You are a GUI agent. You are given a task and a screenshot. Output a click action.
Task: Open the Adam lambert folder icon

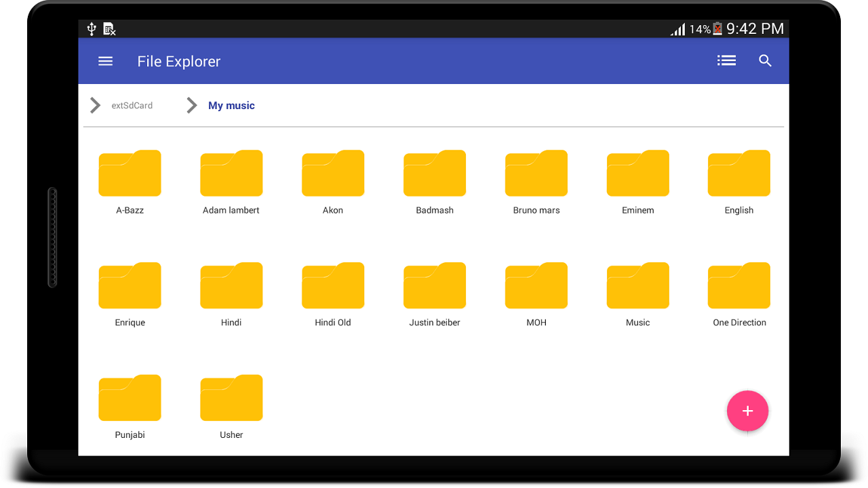click(231, 174)
